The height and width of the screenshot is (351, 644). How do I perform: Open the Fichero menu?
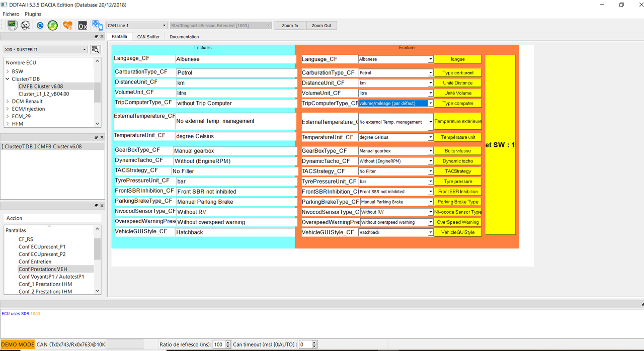(x=11, y=14)
